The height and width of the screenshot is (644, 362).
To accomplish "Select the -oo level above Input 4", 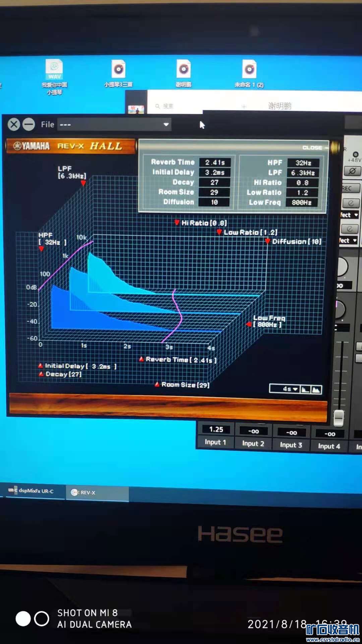I will 330,434.
